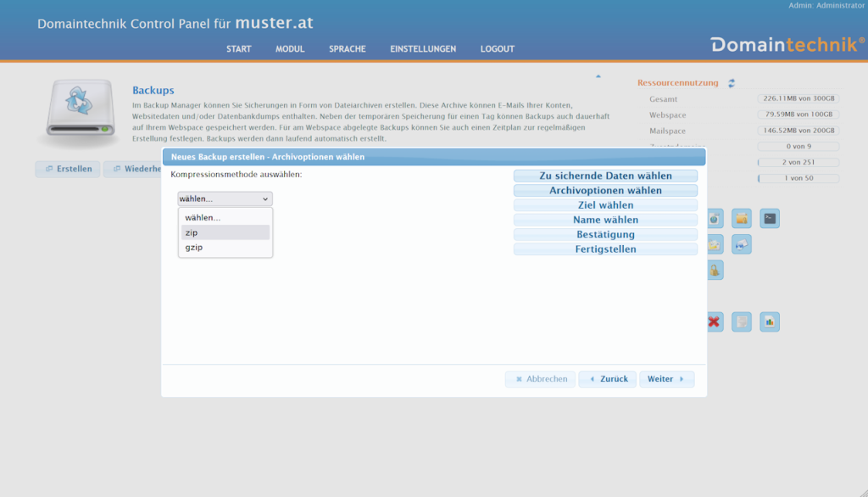
Task: Open the terminal console icon
Action: coord(769,219)
